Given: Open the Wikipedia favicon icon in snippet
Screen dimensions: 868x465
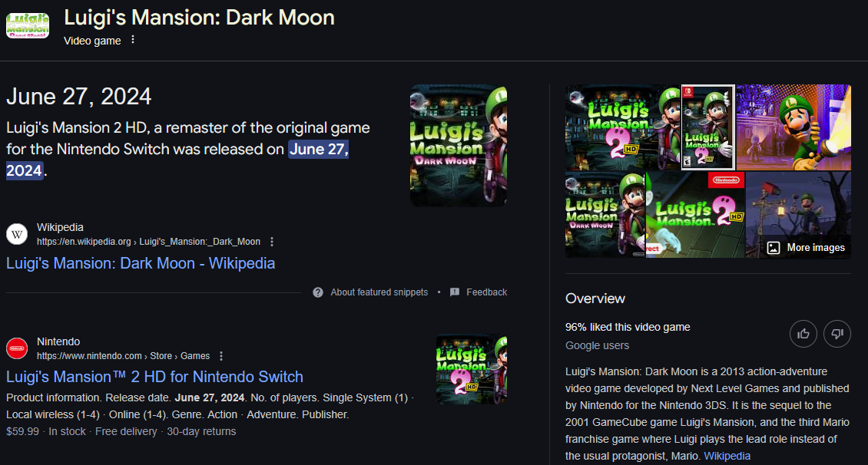Looking at the screenshot, I should [x=17, y=234].
